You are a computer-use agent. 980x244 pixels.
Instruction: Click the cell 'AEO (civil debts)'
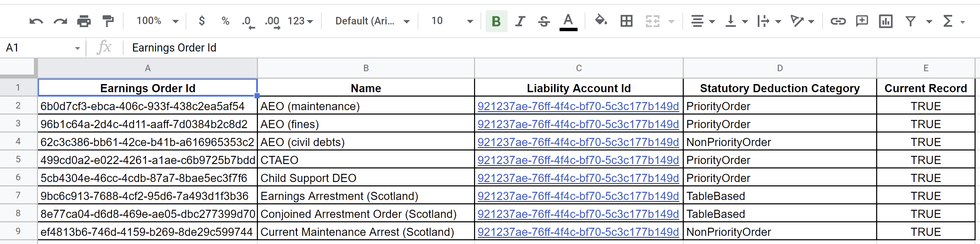[366, 142]
